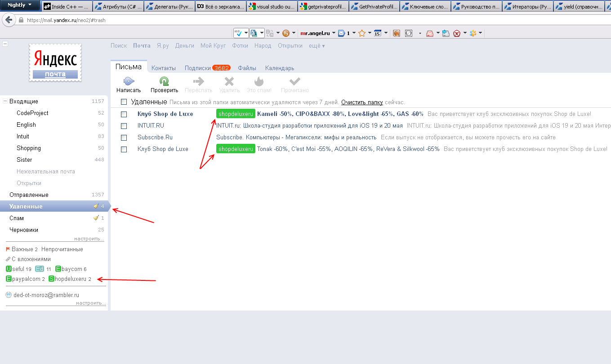611x364 pixels.
Task: Click green S label icon of Shopdeluxeru
Action: tap(51, 279)
